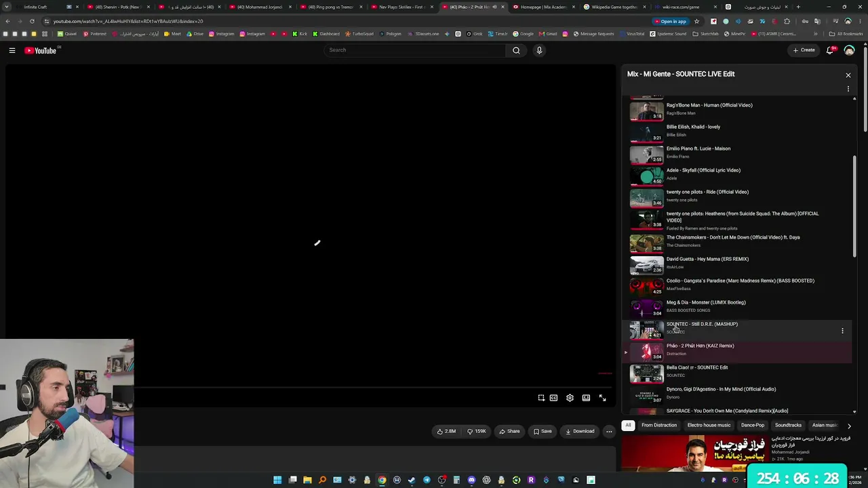Toggle subtitles with the CC button
The width and height of the screenshot is (868, 488).
tap(553, 398)
